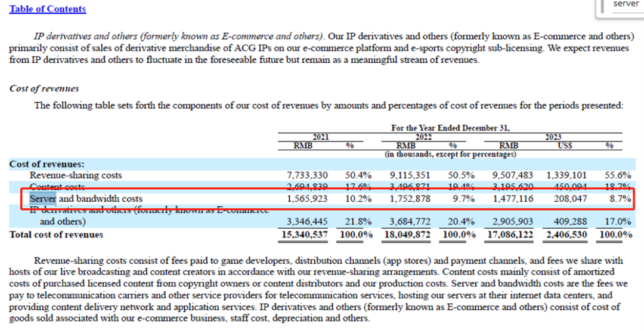Click the total value 15,340,537

point(305,235)
